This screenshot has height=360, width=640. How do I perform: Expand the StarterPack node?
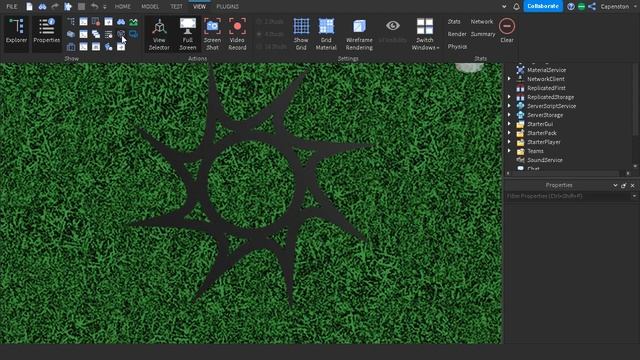pos(509,133)
